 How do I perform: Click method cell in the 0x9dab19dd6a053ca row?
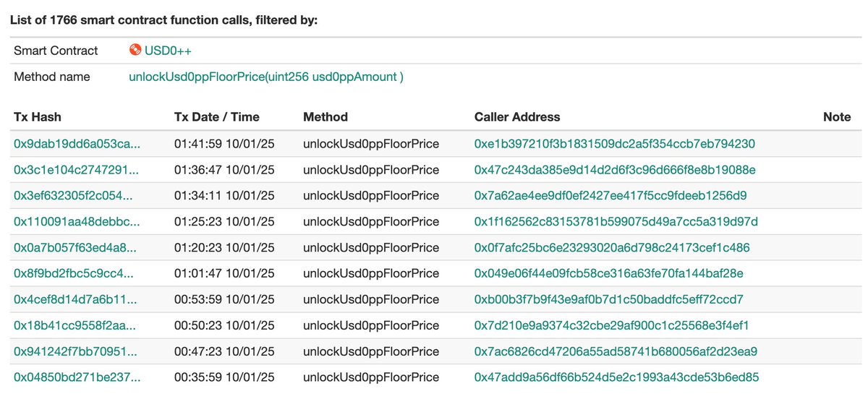pos(371,144)
